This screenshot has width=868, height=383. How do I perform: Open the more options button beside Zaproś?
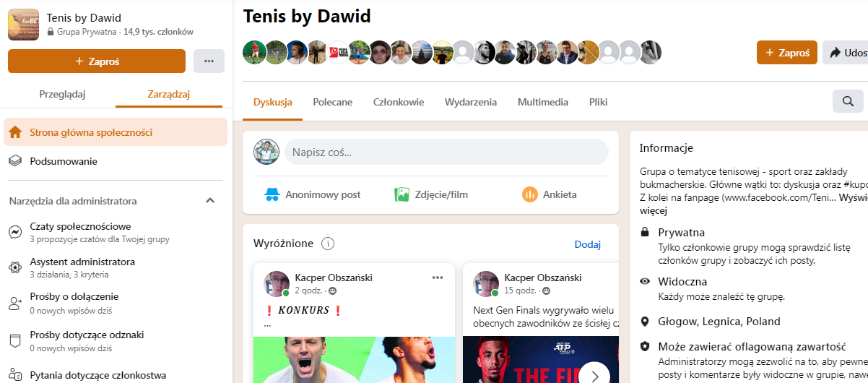point(209,61)
